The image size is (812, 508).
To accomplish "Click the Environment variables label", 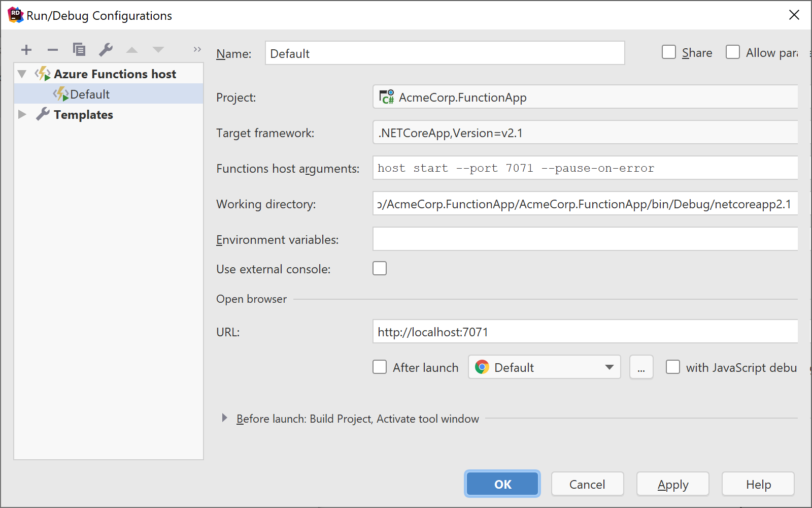I will click(277, 240).
